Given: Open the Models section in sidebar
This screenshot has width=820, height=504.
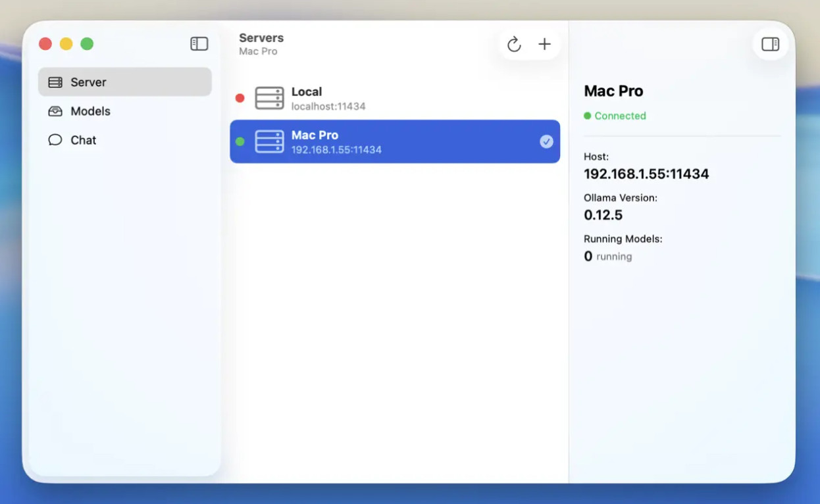Looking at the screenshot, I should coord(125,111).
